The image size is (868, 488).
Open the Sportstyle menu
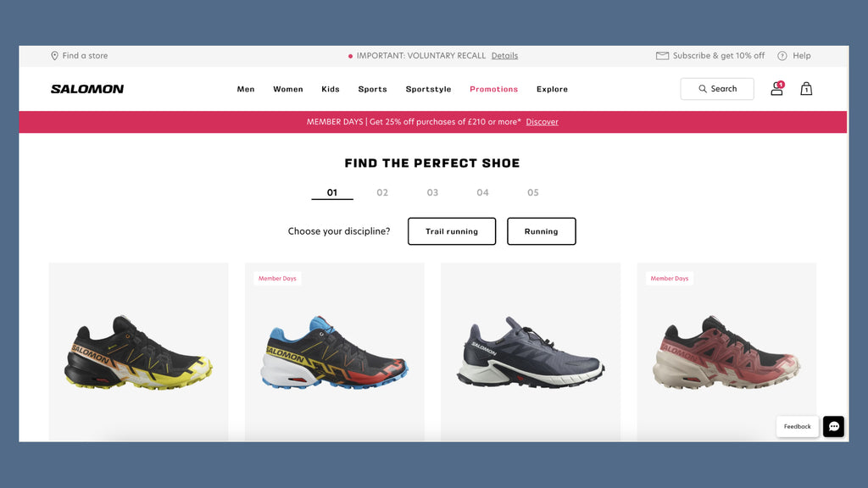click(x=428, y=89)
